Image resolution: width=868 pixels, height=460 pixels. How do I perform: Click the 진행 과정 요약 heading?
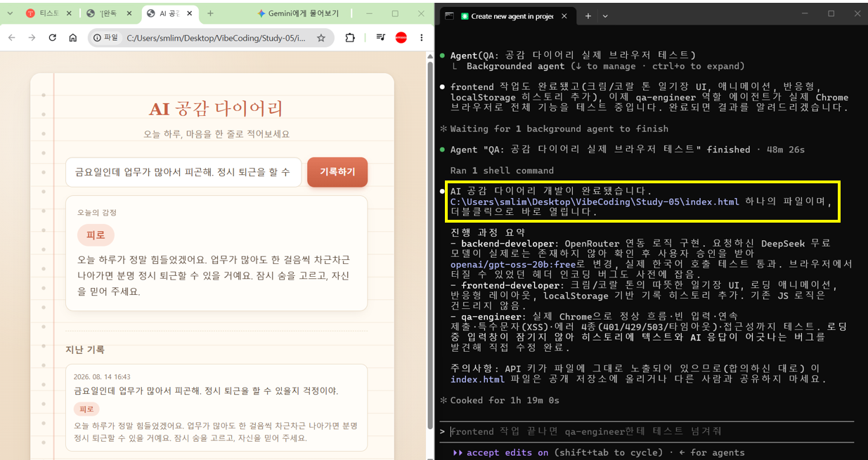tap(488, 232)
